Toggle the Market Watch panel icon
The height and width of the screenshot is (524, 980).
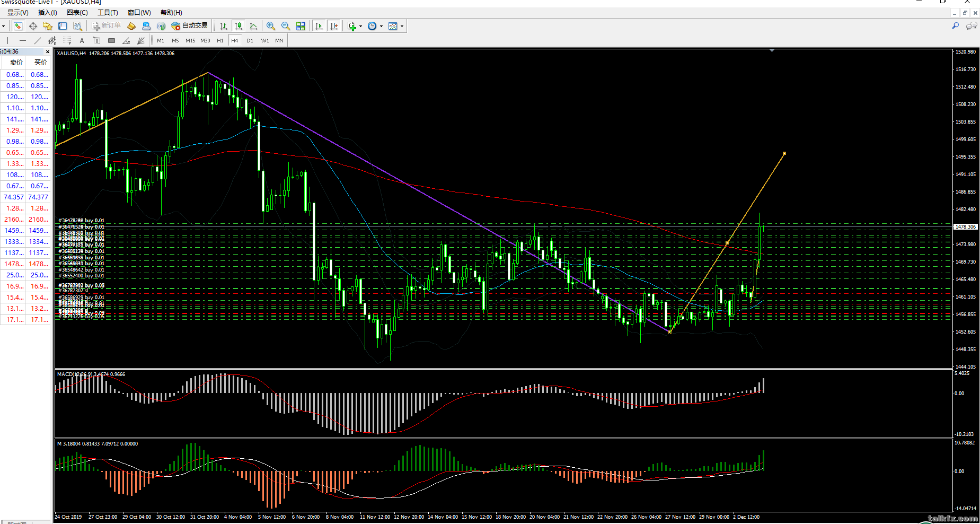point(18,26)
